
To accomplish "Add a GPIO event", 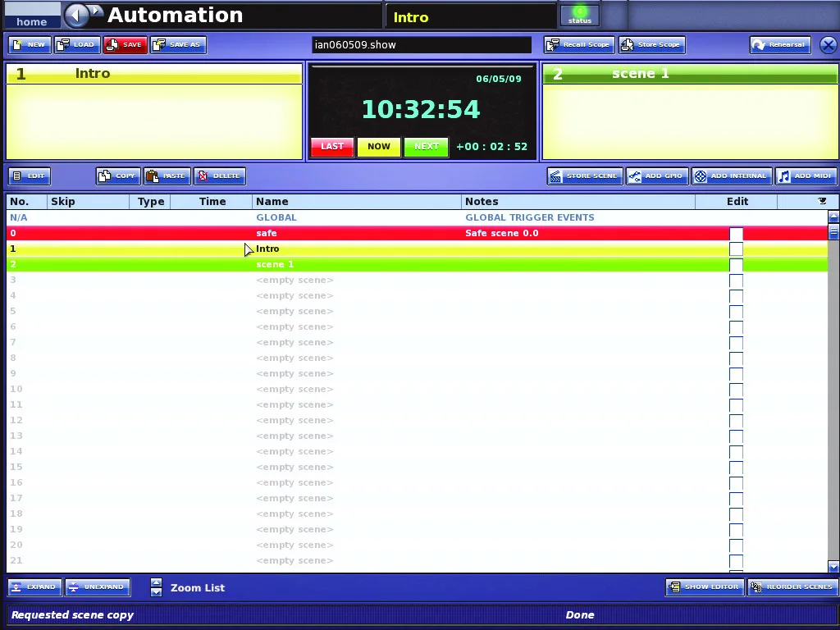I will [x=657, y=176].
